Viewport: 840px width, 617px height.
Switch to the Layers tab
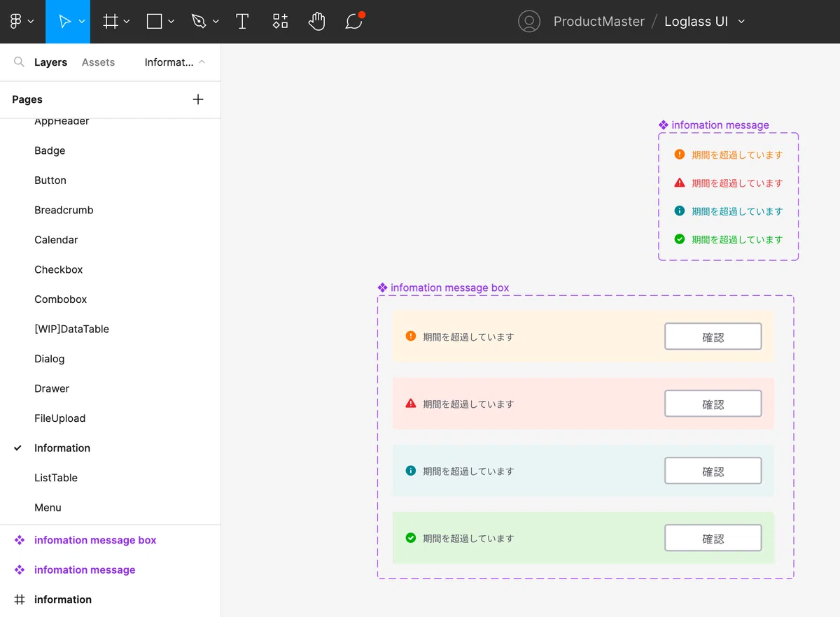50,62
